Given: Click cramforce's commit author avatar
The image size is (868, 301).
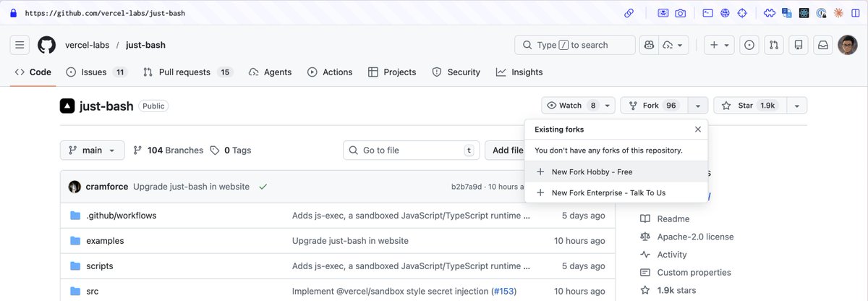Looking at the screenshot, I should coord(75,187).
